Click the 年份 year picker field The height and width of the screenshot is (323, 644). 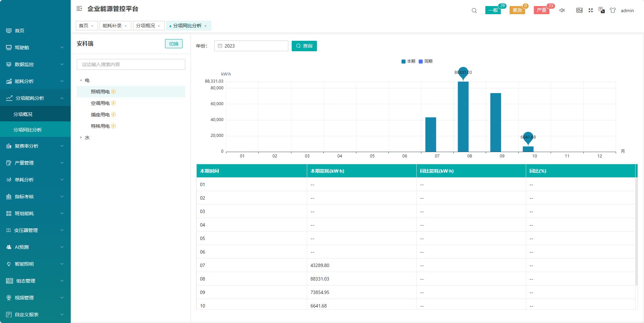tap(251, 46)
